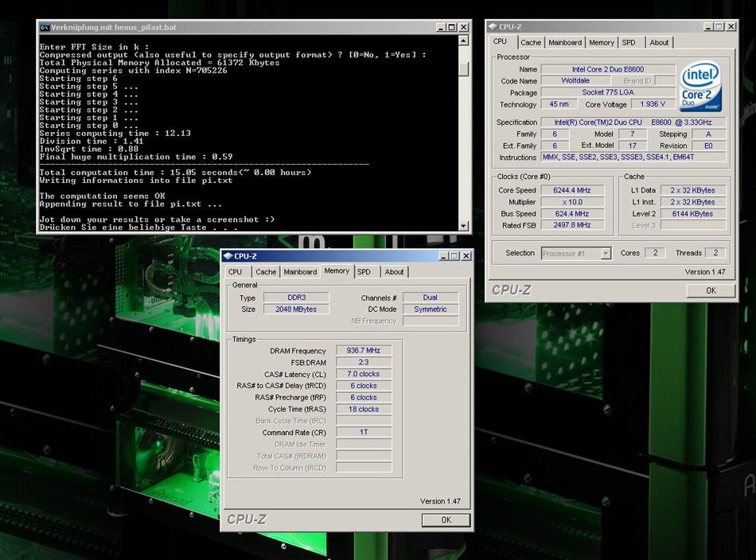
Task: Click the console scrollbar up arrow
Action: pos(463,41)
